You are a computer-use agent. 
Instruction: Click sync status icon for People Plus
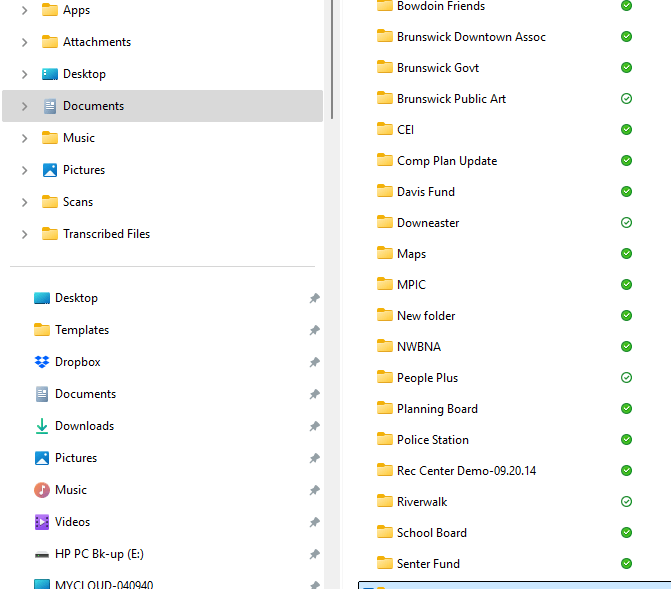coord(626,378)
